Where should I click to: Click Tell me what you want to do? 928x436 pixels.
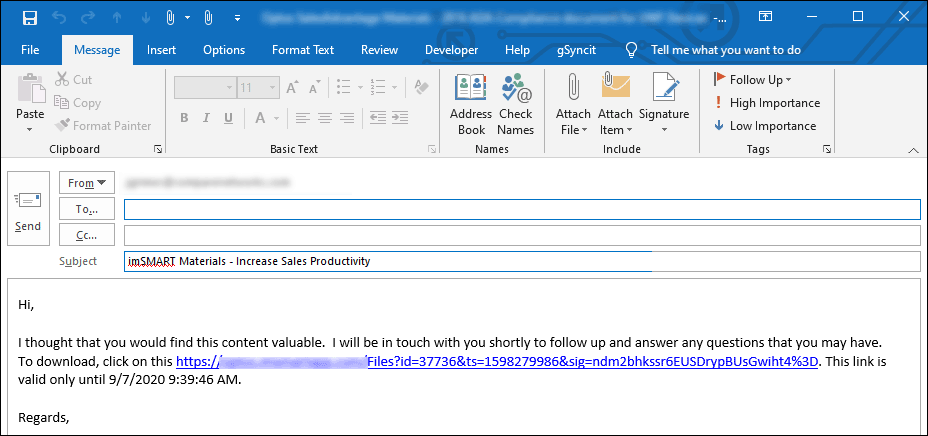click(726, 50)
